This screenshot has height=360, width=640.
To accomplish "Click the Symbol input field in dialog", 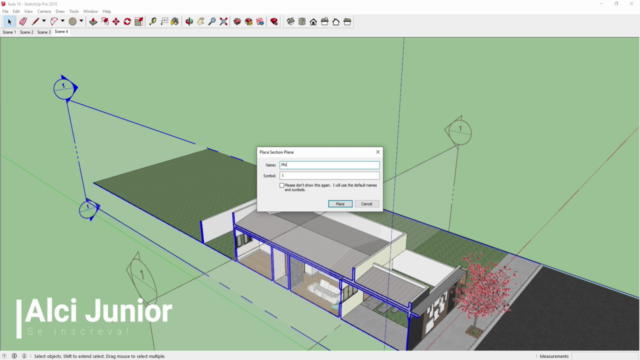I will [329, 176].
